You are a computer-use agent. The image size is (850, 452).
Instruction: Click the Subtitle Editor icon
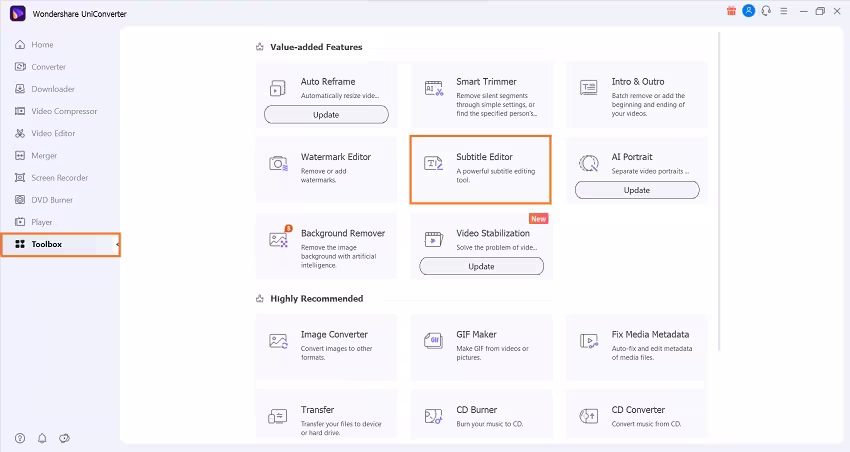(434, 163)
